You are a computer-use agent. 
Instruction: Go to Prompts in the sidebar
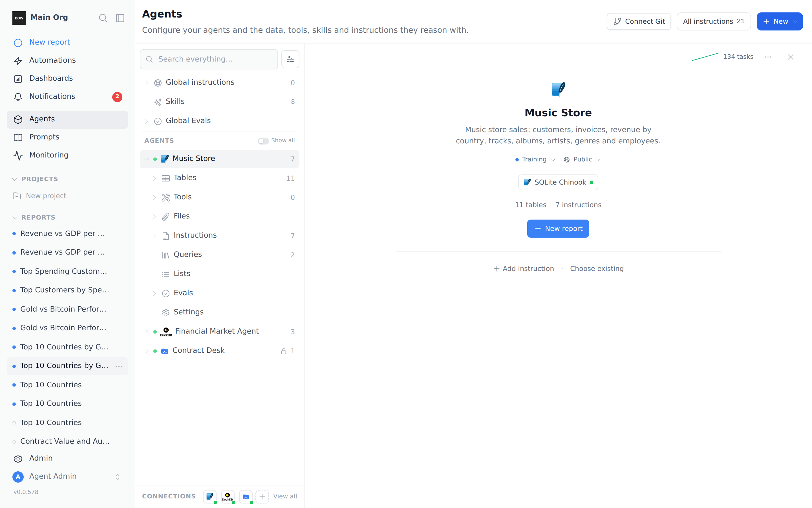67,137
